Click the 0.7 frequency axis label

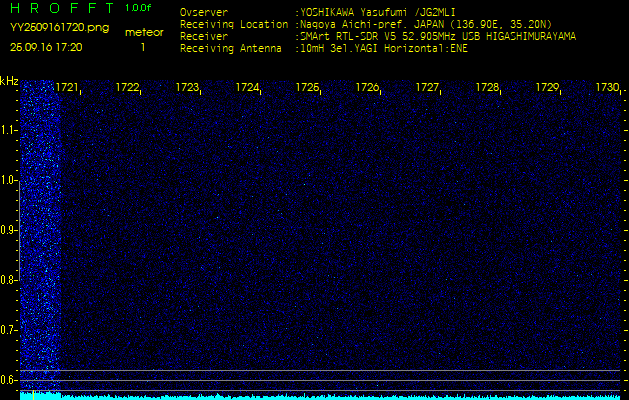pyautogui.click(x=8, y=330)
